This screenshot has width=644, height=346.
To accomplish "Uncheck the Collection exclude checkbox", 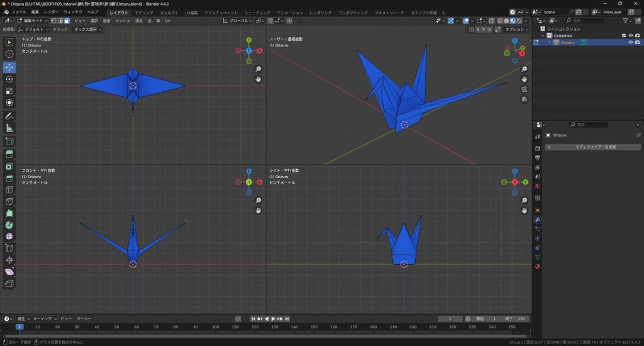I will [x=624, y=36].
